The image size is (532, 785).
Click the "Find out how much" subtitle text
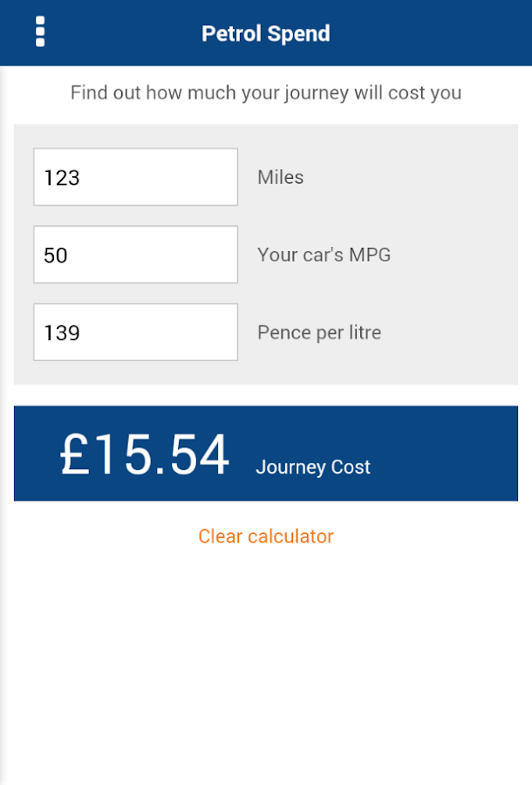pos(266,92)
